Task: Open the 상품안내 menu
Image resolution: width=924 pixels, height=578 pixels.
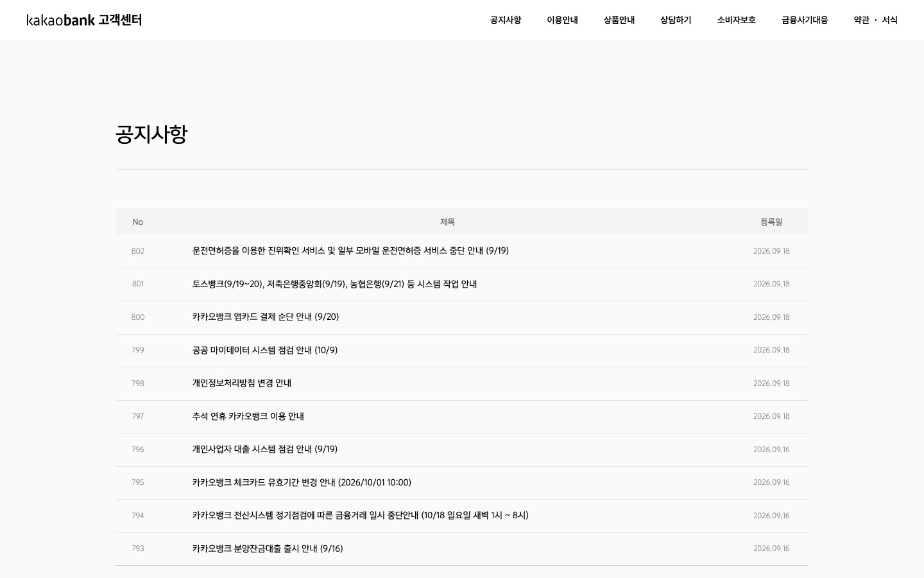Action: tap(619, 20)
